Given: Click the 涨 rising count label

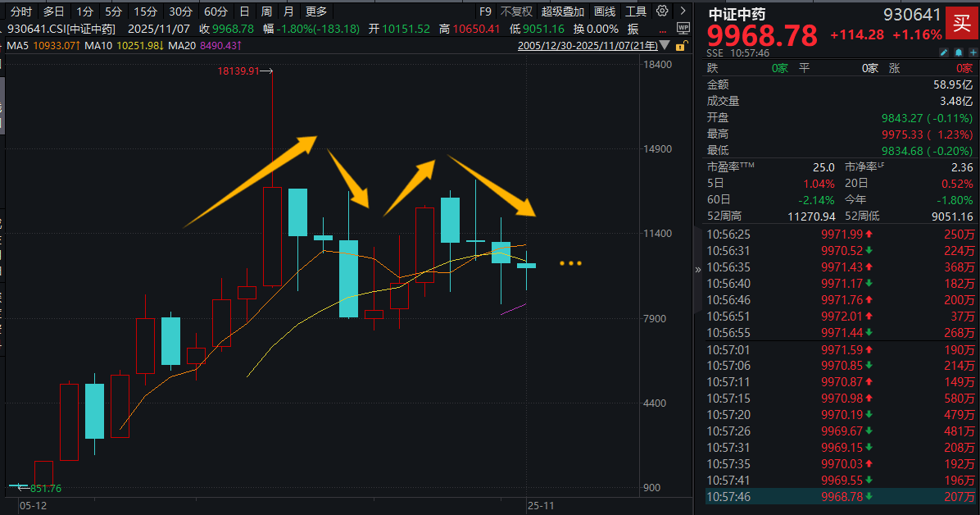Looking at the screenshot, I should pos(895,68).
